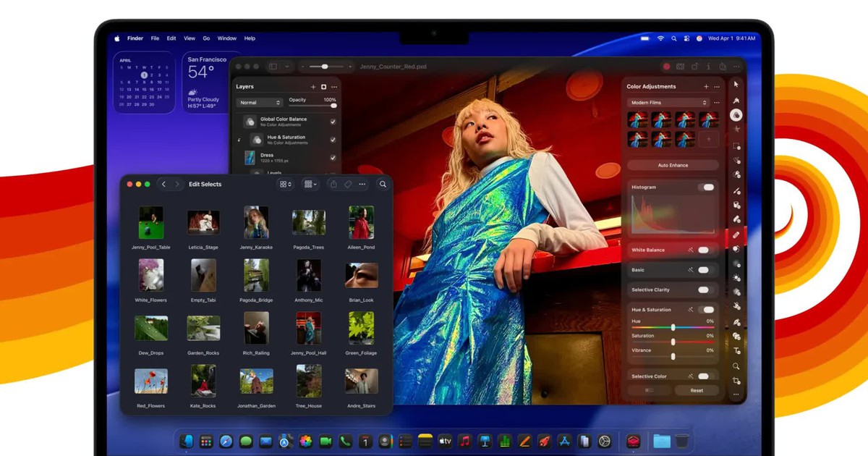Select the Type tool

736,351
